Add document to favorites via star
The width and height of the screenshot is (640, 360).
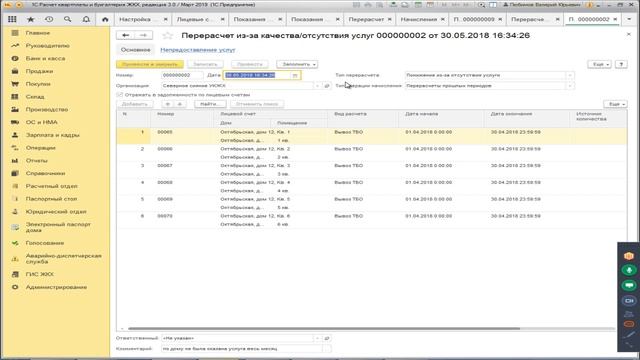pyautogui.click(x=167, y=36)
